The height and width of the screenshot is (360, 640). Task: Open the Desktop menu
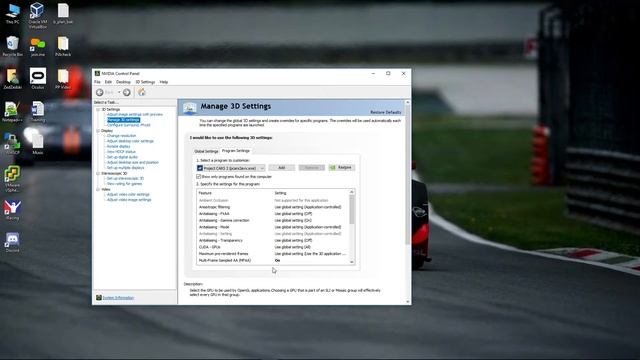[x=123, y=82]
